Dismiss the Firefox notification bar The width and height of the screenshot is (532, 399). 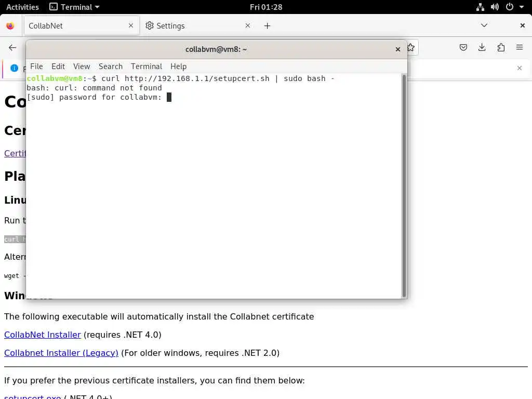coord(520,68)
